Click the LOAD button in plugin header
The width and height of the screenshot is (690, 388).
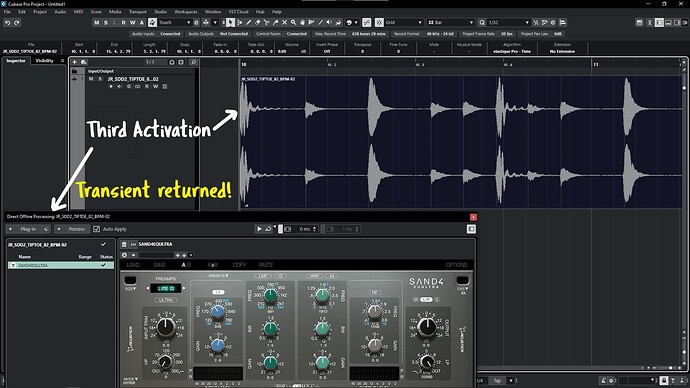133,265
